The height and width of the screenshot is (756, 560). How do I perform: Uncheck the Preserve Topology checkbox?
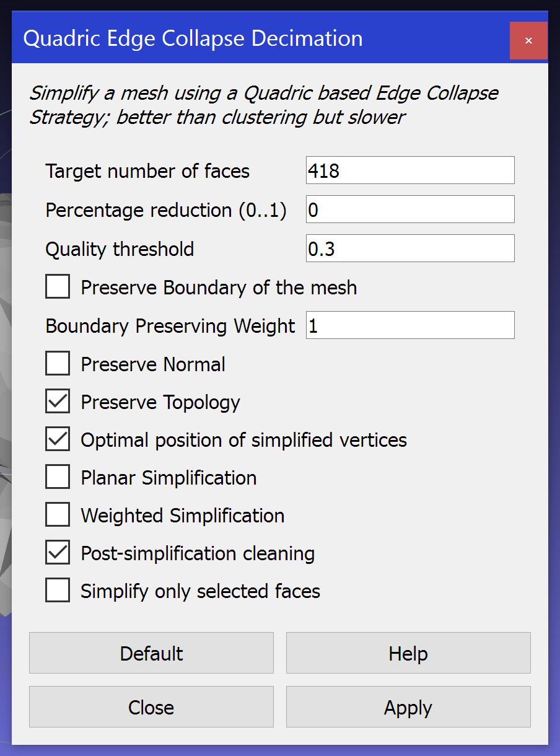coord(58,402)
